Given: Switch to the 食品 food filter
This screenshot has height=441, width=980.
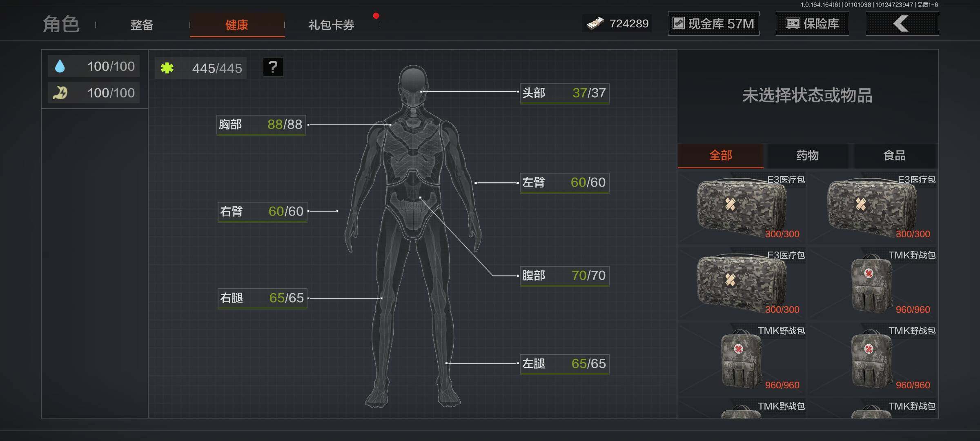Looking at the screenshot, I should pyautogui.click(x=895, y=156).
